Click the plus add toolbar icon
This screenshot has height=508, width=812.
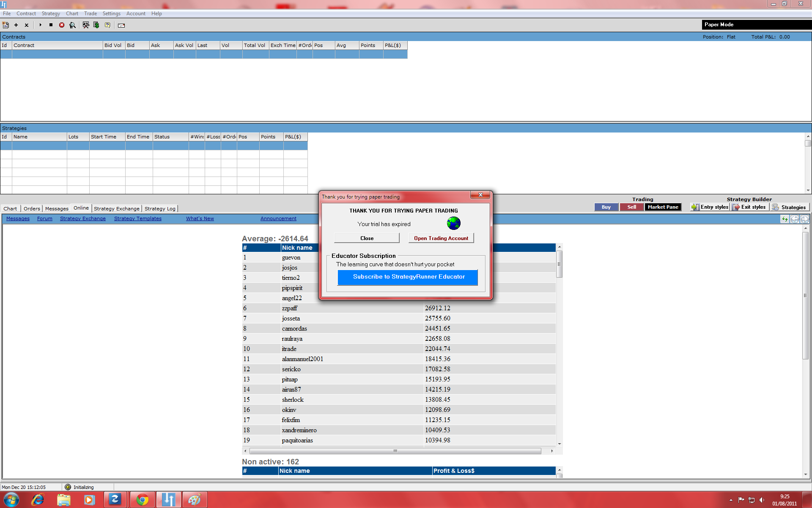16,25
